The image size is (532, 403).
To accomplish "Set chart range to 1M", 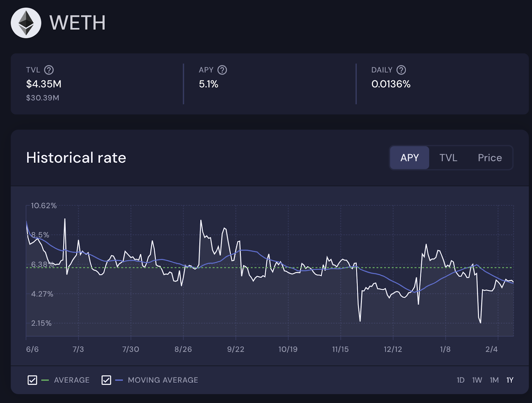I will (x=494, y=380).
